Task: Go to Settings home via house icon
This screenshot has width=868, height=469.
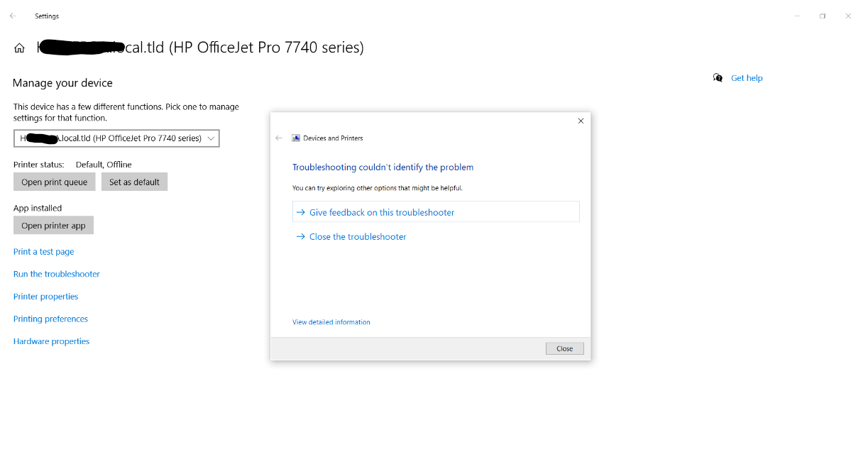Action: coord(19,48)
